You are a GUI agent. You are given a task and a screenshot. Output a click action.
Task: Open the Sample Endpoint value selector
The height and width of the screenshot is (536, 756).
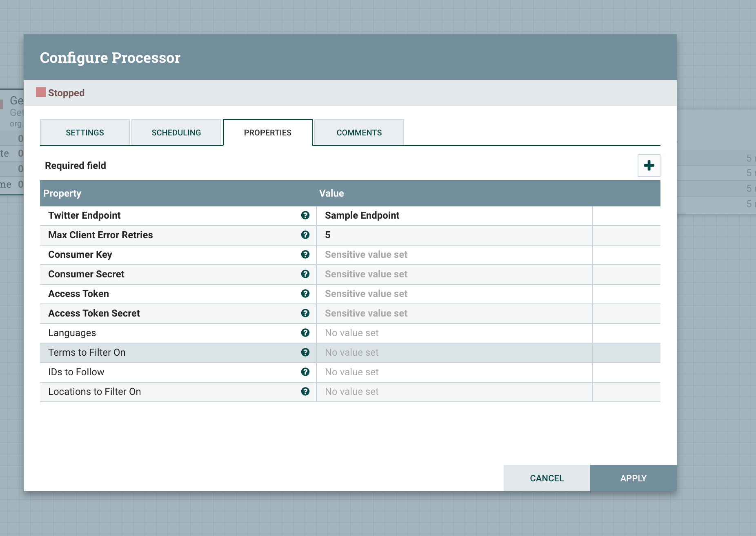click(453, 215)
